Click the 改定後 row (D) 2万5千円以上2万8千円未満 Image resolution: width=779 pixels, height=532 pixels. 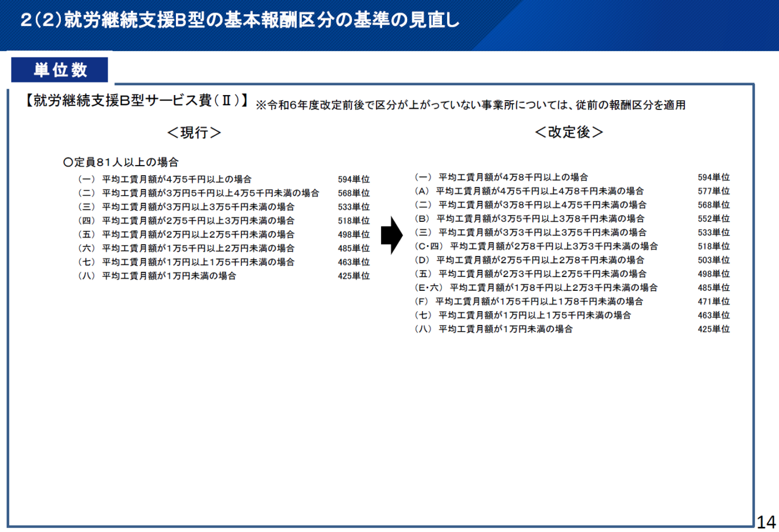tap(529, 260)
